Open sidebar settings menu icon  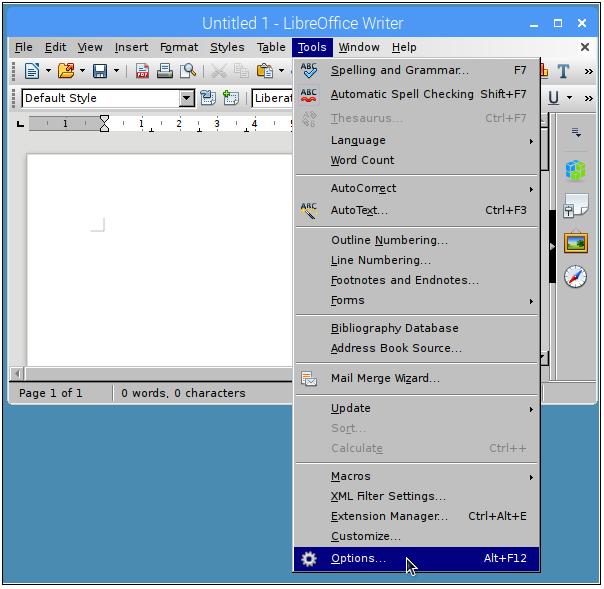(576, 133)
